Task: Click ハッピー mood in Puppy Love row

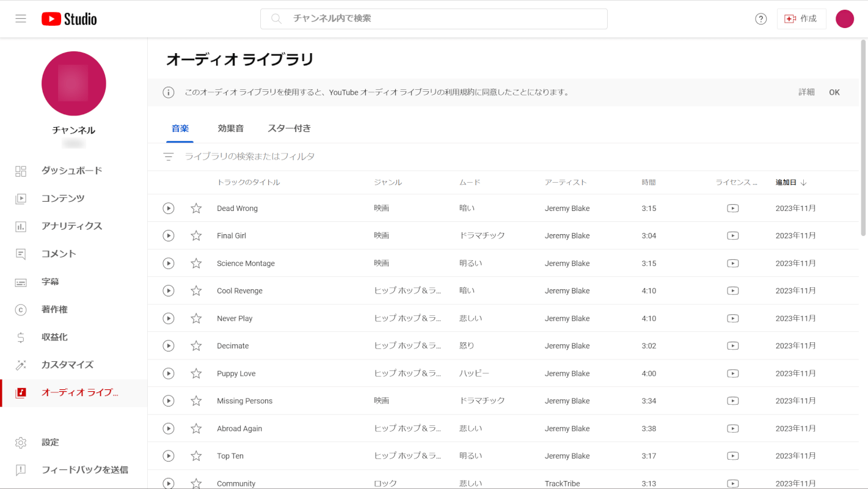Action: [x=474, y=373]
